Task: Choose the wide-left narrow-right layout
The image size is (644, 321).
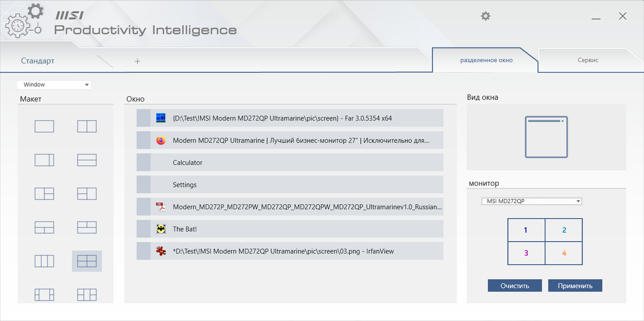Action: pos(44,160)
